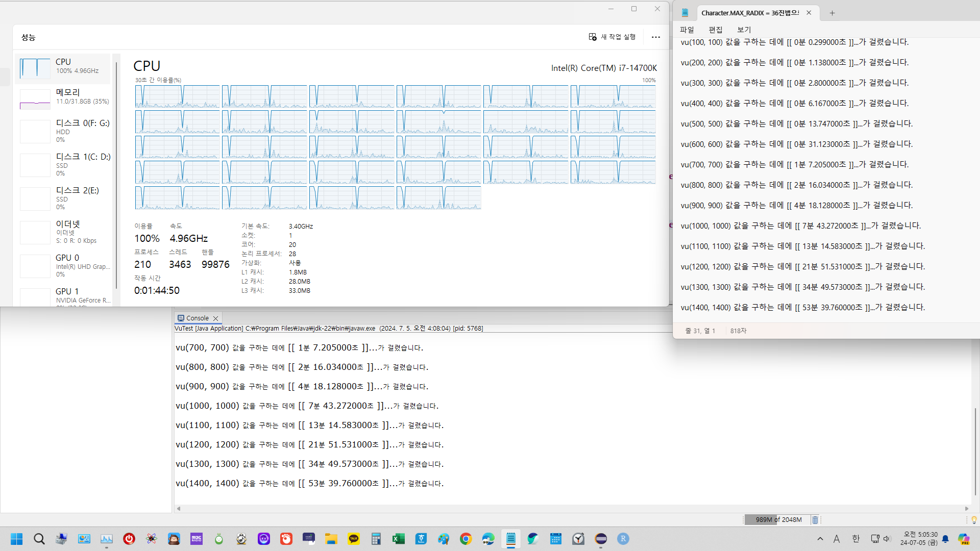Open the Windows Start menu
Image resolution: width=980 pixels, height=551 pixels.
[x=16, y=539]
